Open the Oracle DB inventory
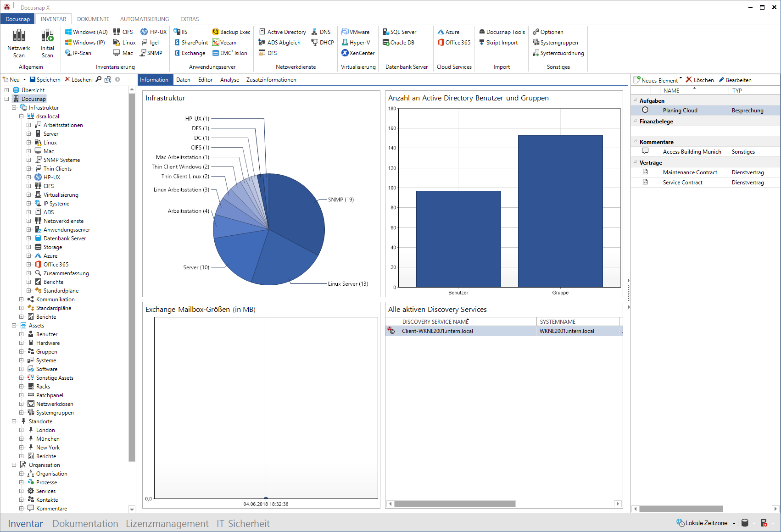781x532 pixels. [399, 43]
